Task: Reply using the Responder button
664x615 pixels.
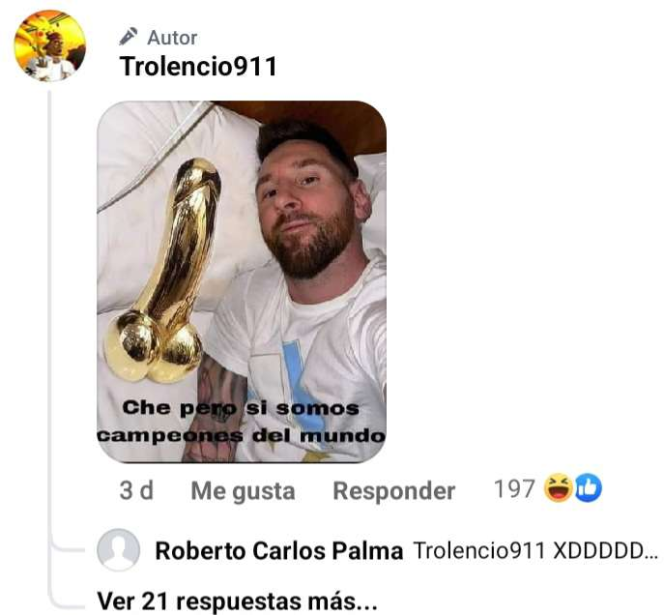Action: pos(394,491)
